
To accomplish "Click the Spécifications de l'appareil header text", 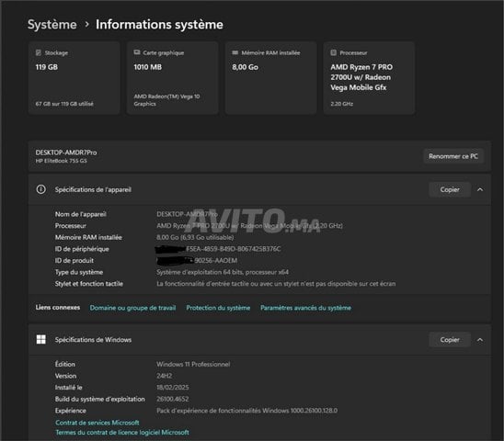I will click(x=93, y=189).
